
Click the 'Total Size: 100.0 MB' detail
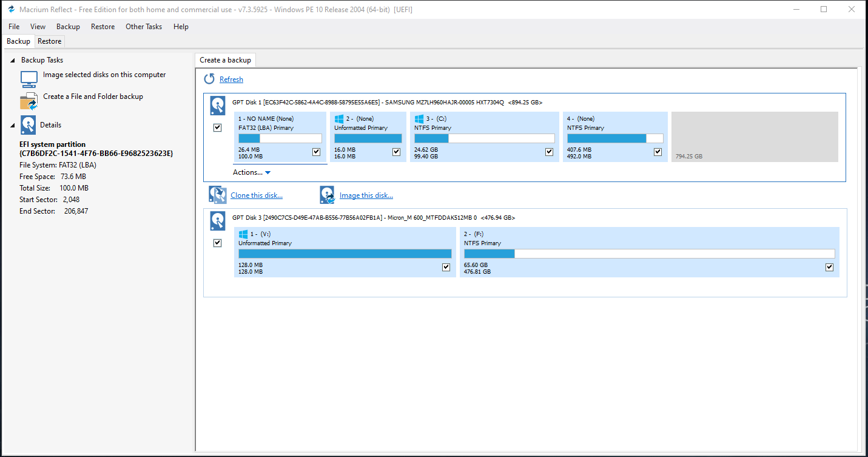point(53,188)
